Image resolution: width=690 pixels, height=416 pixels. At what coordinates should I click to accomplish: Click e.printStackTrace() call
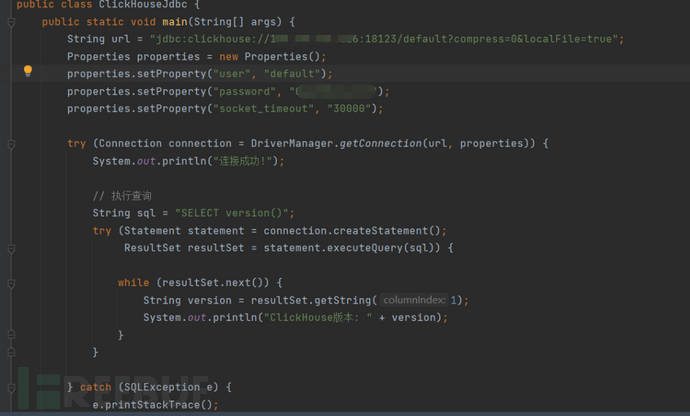click(x=153, y=405)
